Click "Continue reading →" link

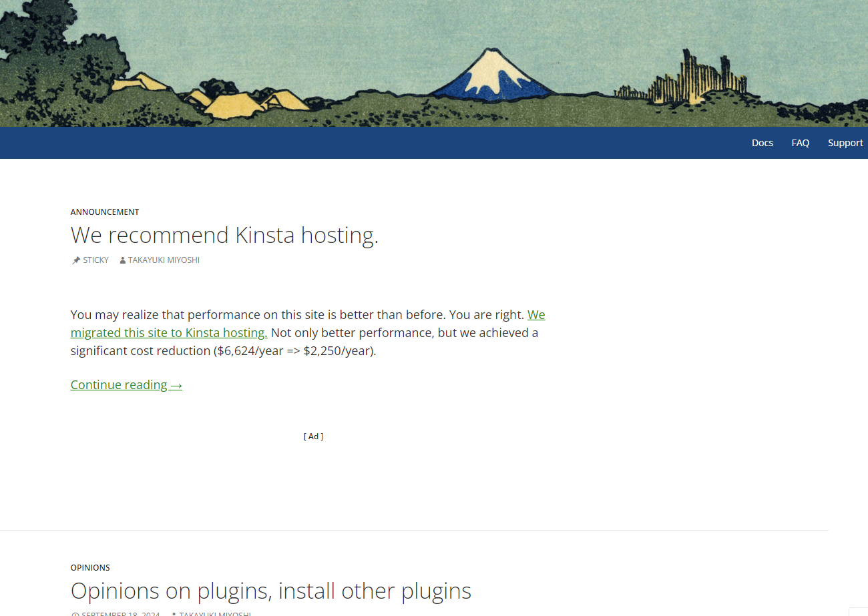tap(126, 384)
